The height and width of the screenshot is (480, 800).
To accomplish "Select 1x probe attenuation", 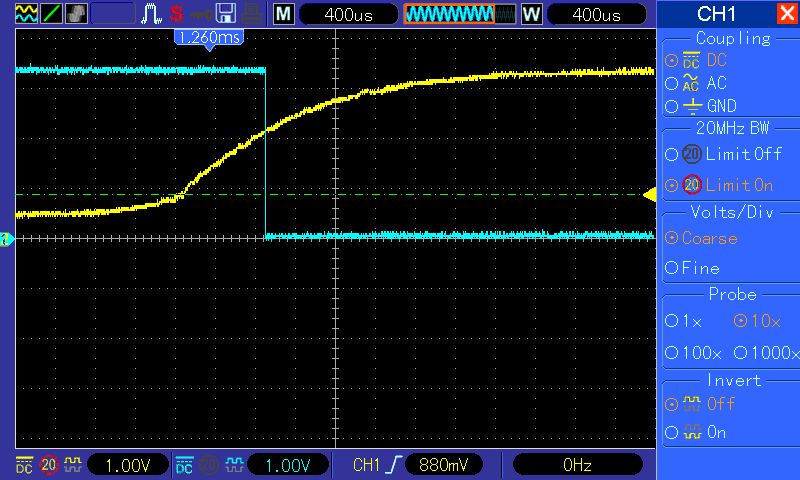I will pos(684,321).
